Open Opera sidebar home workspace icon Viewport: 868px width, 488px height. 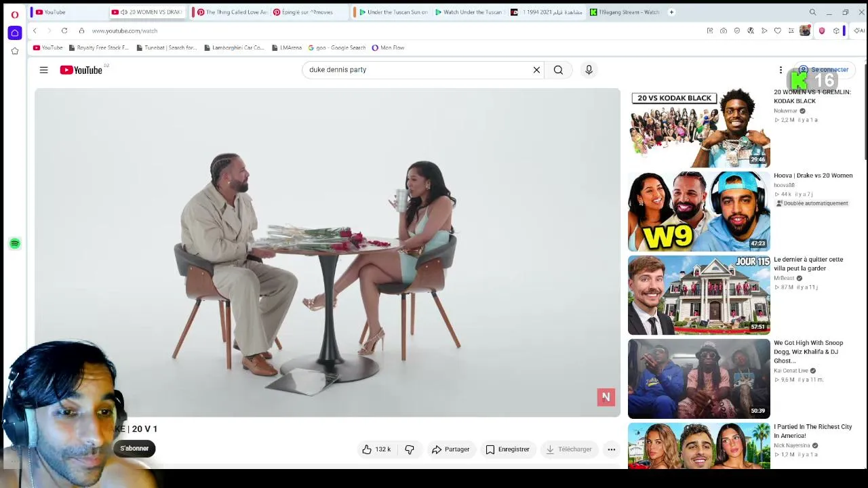[x=14, y=33]
